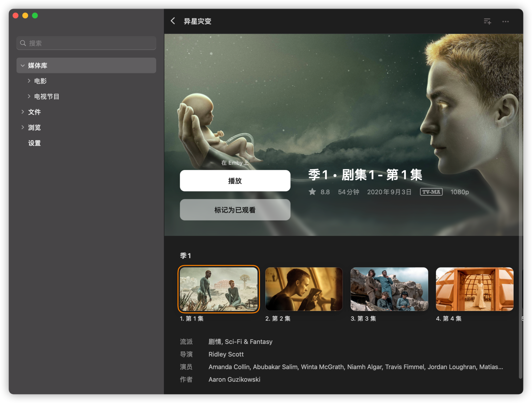532x403 pixels.
Task: Open the Ridley Scott director link
Action: point(226,354)
